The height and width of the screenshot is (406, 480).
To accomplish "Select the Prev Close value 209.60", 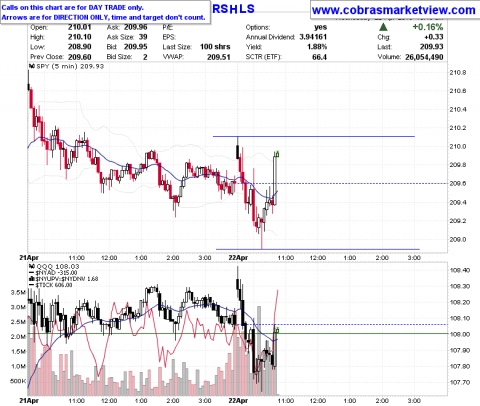I will tap(79, 57).
